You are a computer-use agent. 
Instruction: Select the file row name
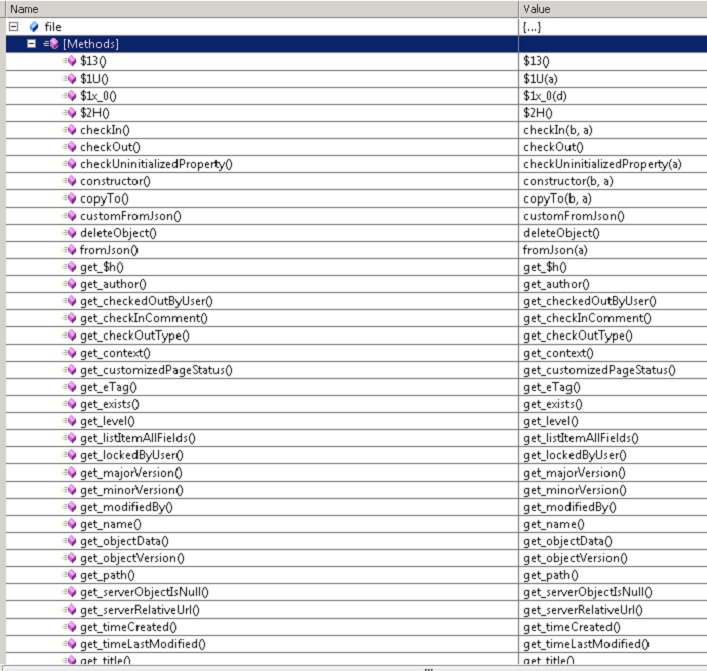(53, 27)
